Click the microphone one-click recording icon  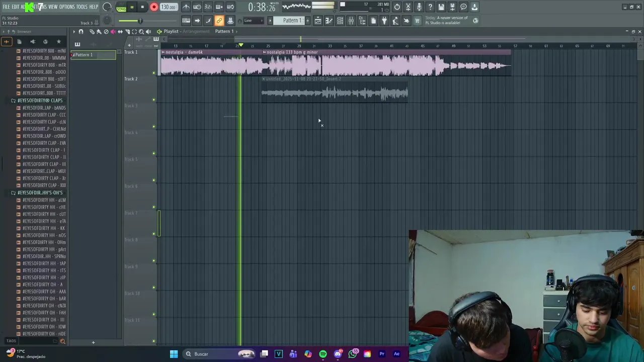tap(419, 7)
